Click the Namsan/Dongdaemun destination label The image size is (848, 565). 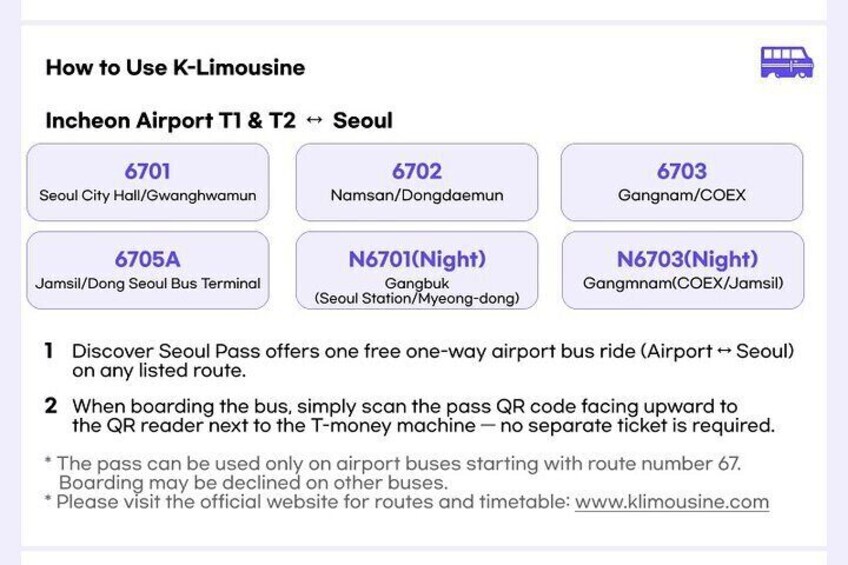pos(417,196)
